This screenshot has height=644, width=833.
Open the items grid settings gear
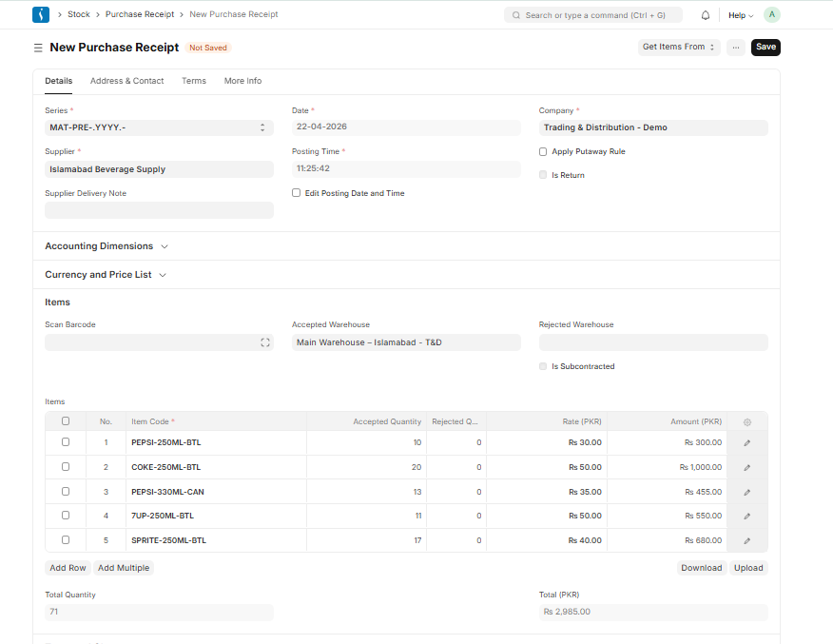click(x=746, y=421)
